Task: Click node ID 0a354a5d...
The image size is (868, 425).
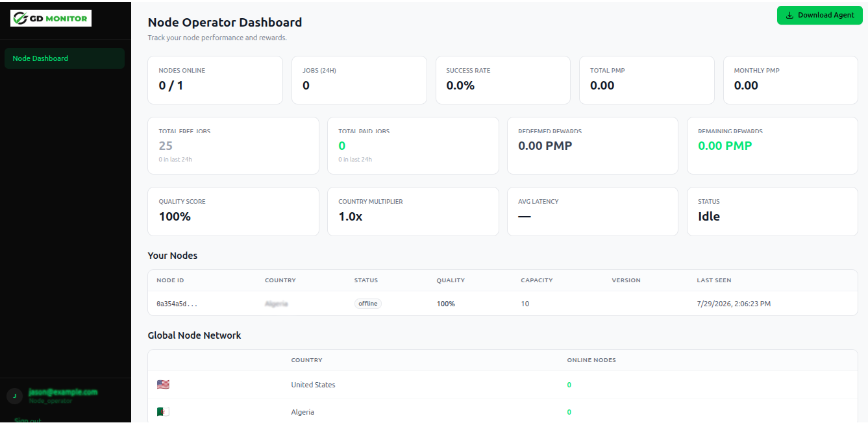Action: click(177, 304)
